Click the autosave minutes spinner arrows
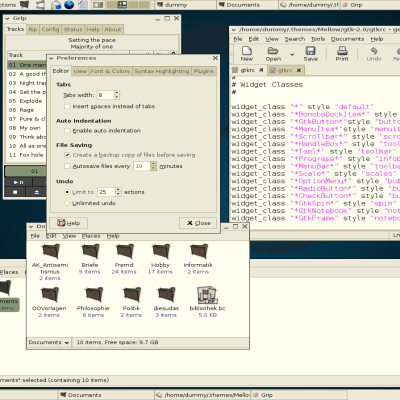Viewport: 400px width, 400px height. [153, 166]
